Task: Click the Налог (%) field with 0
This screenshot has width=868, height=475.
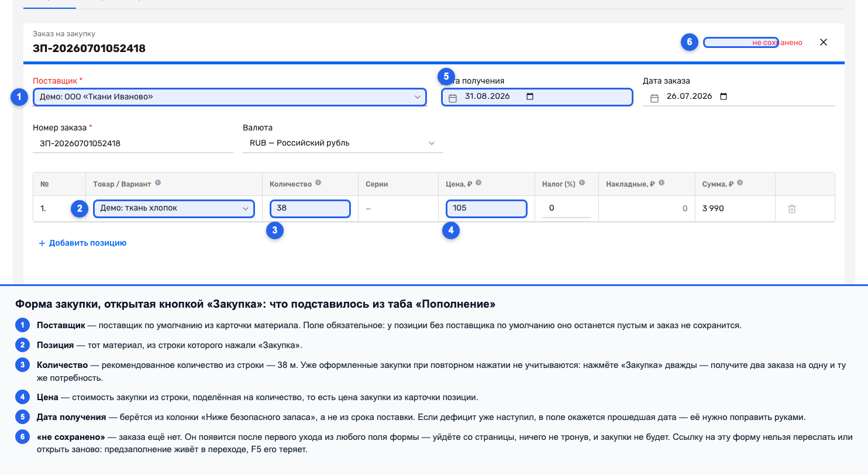Action: tap(567, 208)
